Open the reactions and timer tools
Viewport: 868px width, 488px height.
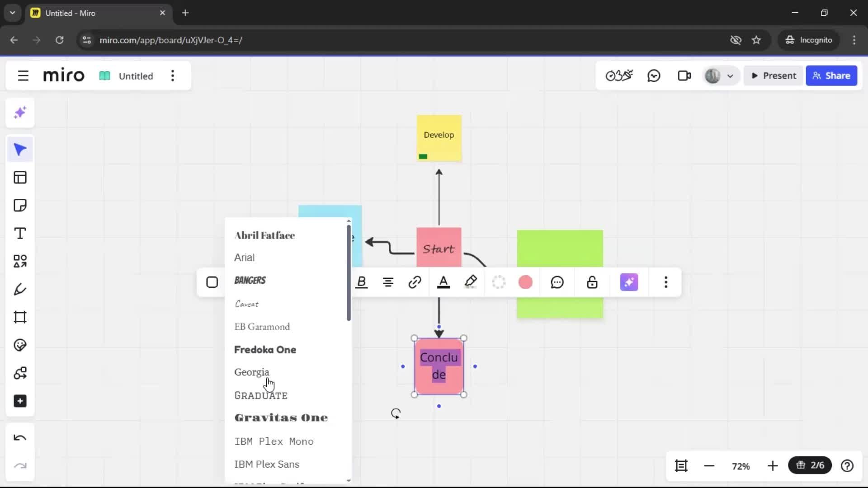click(619, 76)
